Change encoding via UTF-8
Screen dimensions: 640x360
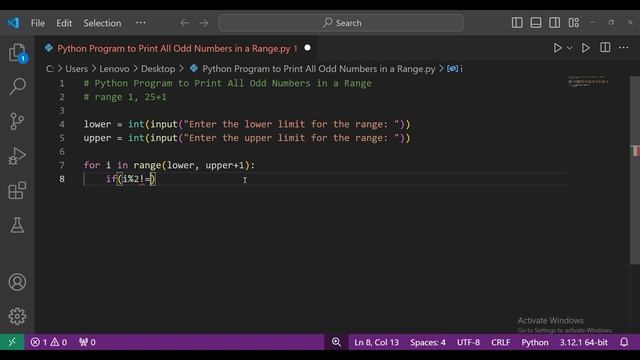coord(468,342)
